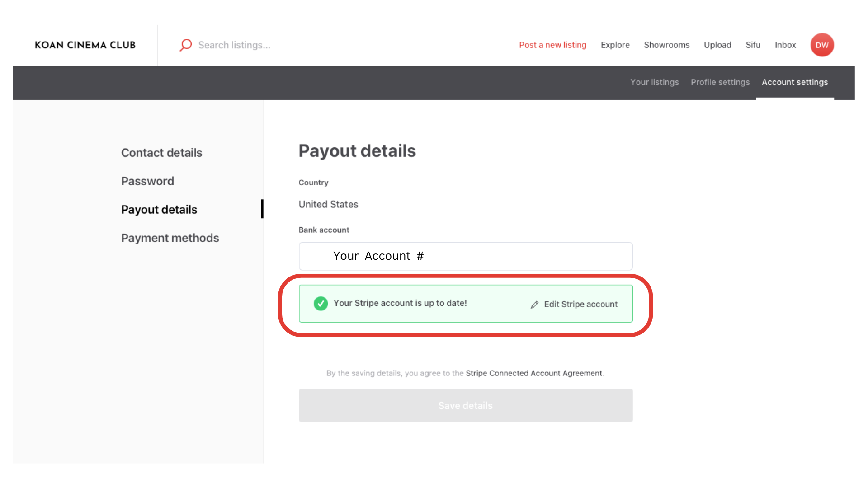Open Password settings section

147,181
